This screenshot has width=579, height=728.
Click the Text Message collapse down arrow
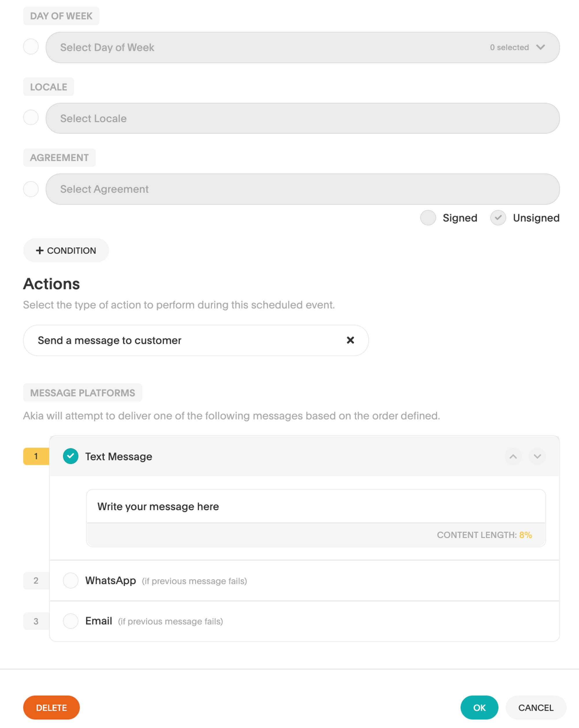tap(538, 456)
